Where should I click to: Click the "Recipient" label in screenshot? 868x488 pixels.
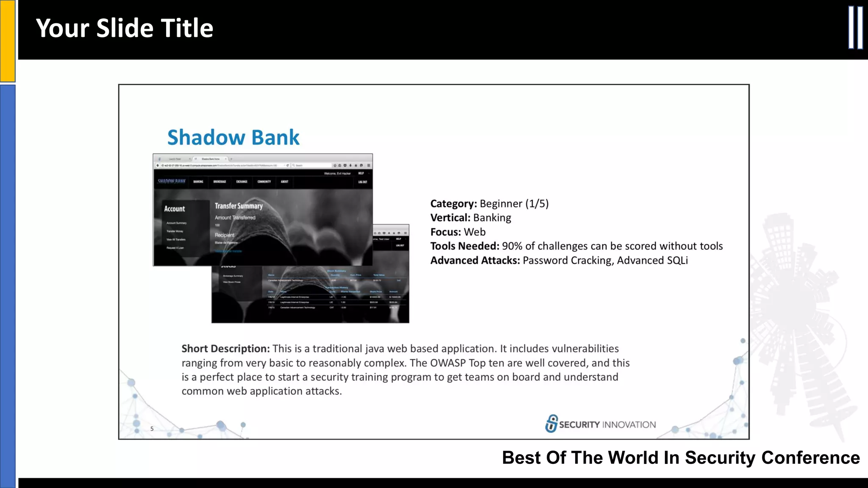tap(224, 235)
